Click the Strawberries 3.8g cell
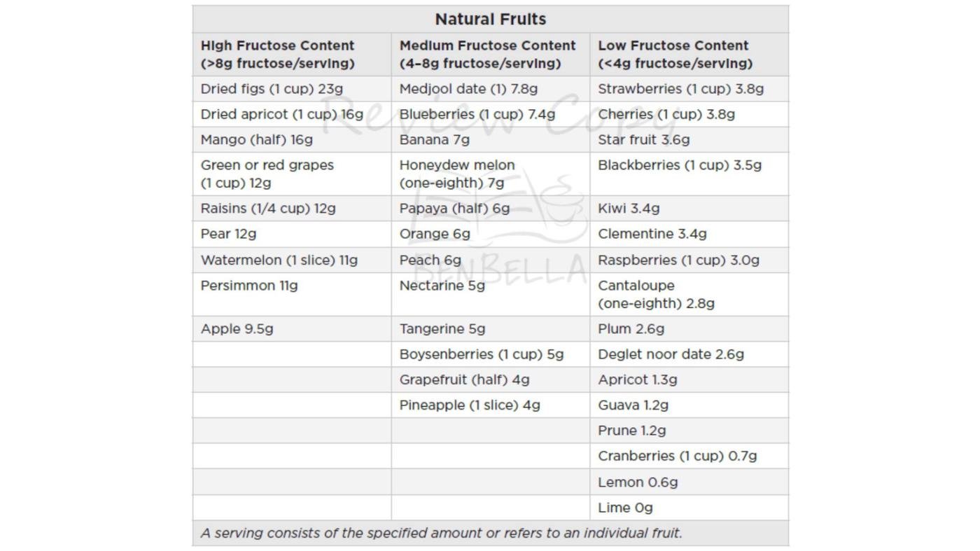Viewport: 980px width, 551px height. pos(680,89)
